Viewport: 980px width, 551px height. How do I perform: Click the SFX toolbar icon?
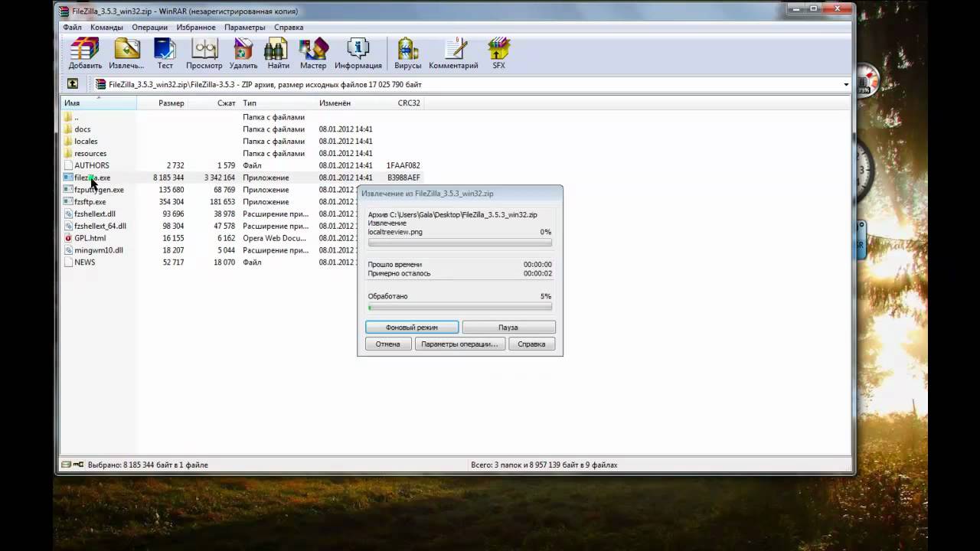click(498, 53)
